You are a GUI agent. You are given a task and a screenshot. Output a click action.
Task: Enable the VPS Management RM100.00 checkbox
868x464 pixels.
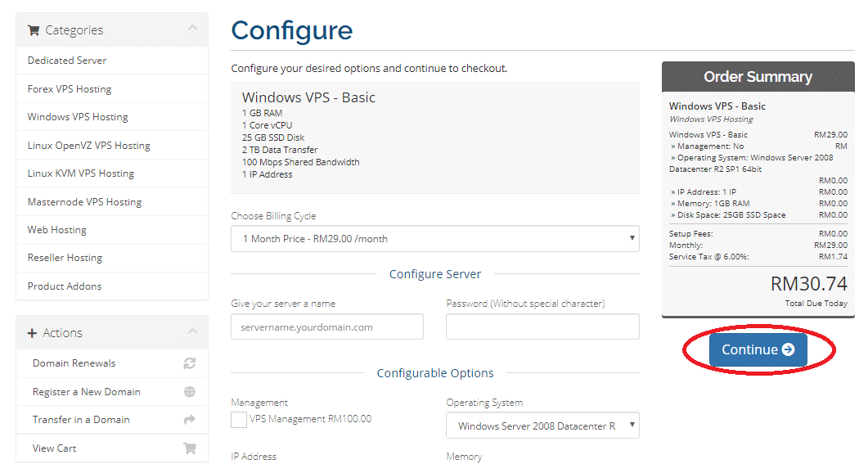pos(239,420)
